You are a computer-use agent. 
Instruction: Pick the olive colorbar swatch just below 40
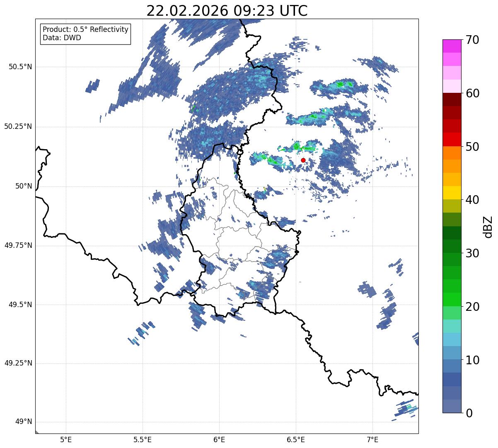(452, 206)
